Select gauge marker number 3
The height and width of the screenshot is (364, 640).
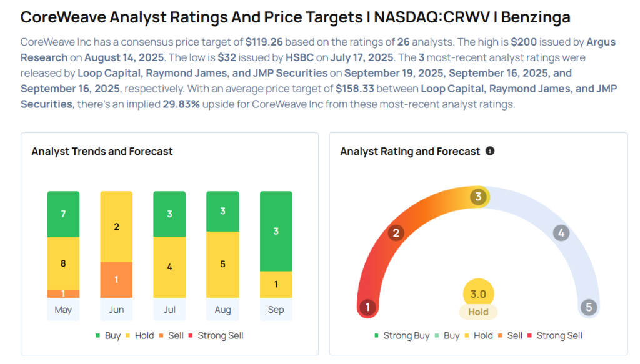(478, 197)
